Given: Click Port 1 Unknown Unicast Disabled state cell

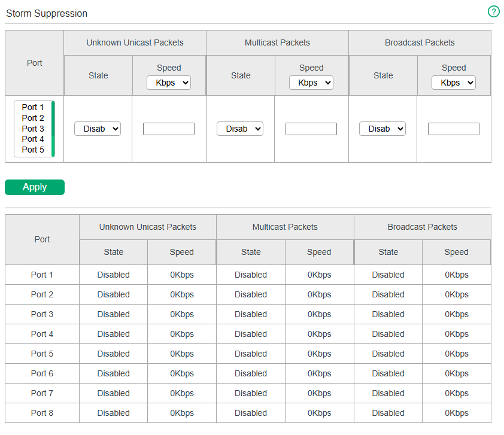Looking at the screenshot, I should (114, 275).
